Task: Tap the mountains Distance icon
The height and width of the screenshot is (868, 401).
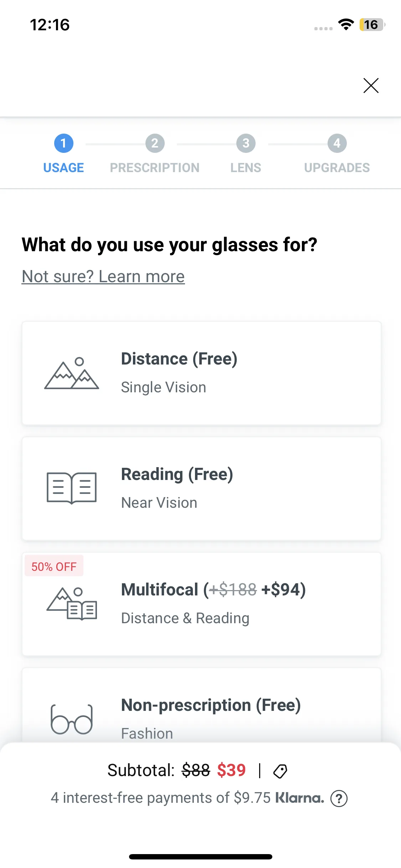Action: tap(72, 373)
